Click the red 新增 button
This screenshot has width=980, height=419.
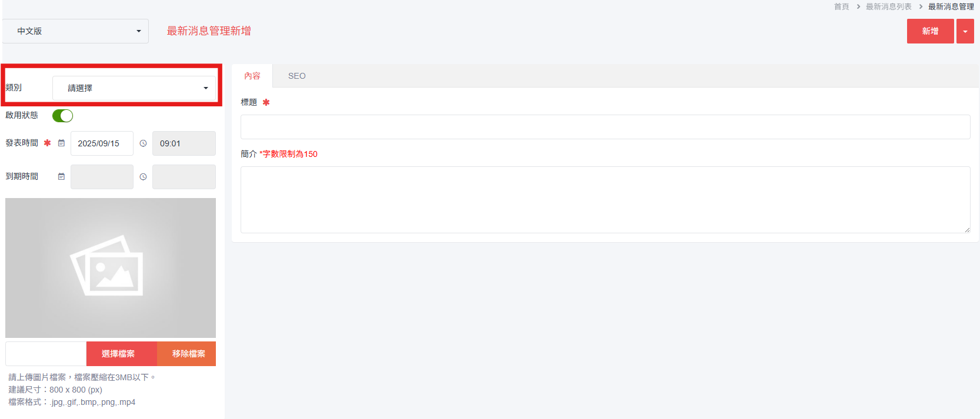(930, 31)
